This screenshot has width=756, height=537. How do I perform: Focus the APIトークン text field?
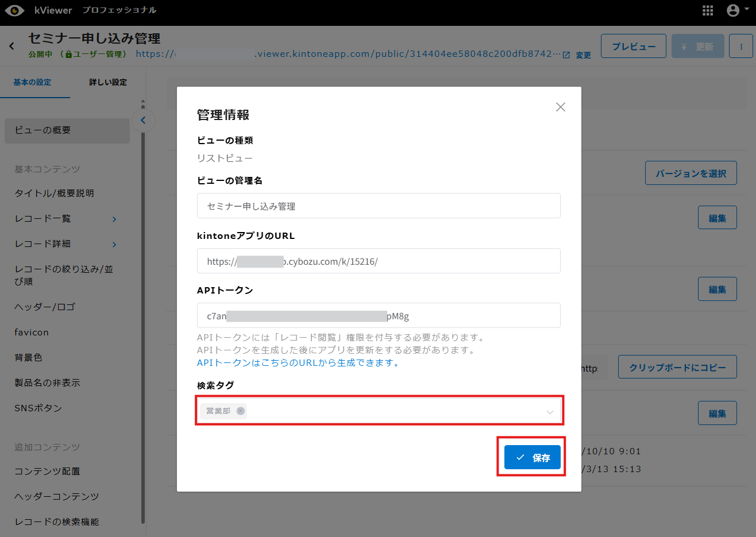coord(378,316)
